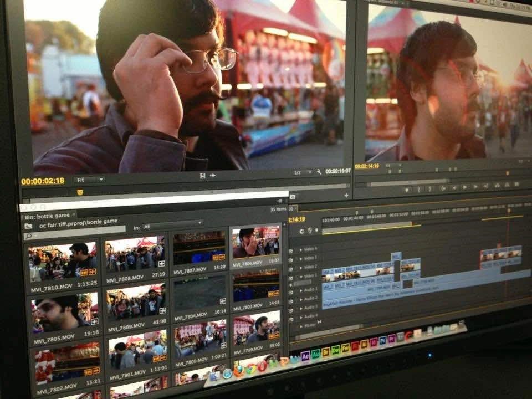Toggle Video 2 track visibility eye
532x399 pixels.
click(290, 269)
